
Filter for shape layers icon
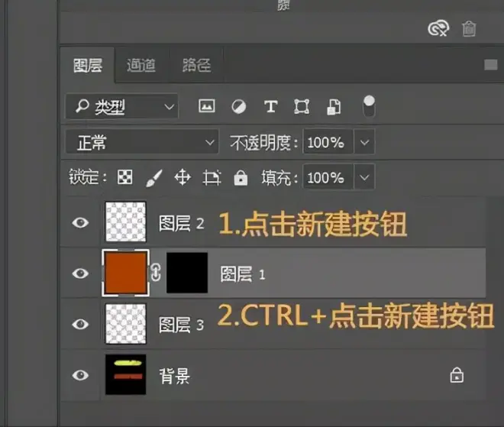pos(302,106)
